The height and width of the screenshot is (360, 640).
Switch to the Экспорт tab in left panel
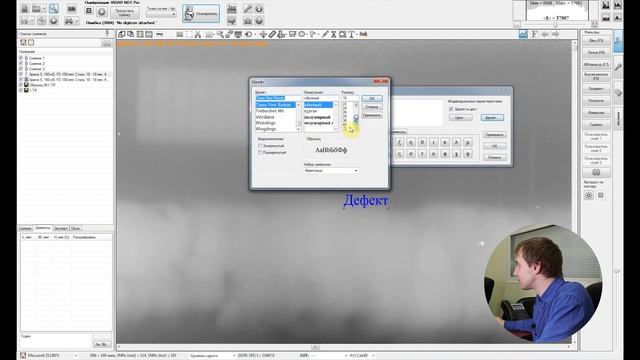pyautogui.click(x=61, y=228)
